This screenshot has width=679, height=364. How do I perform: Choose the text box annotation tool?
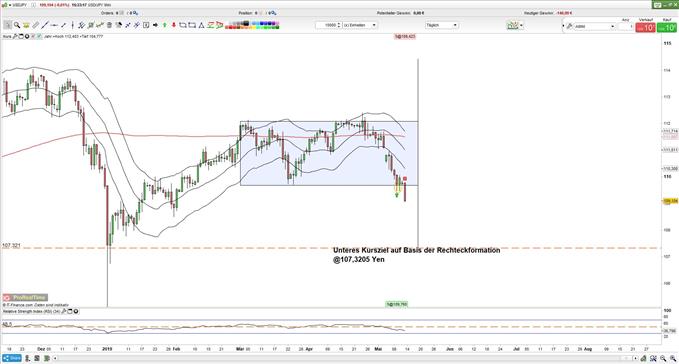click(146, 25)
